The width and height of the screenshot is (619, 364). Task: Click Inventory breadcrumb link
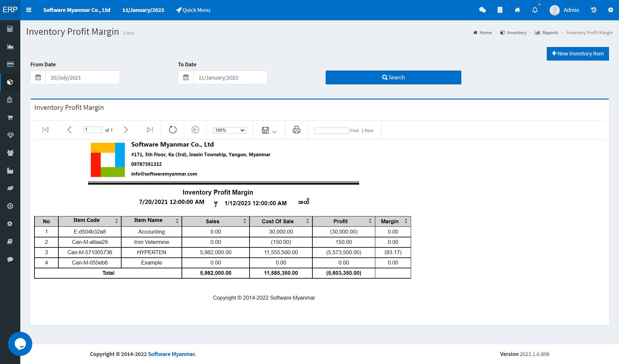coord(513,33)
